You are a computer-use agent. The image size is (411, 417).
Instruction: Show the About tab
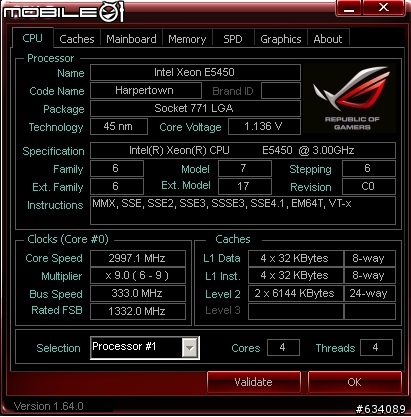(328, 39)
